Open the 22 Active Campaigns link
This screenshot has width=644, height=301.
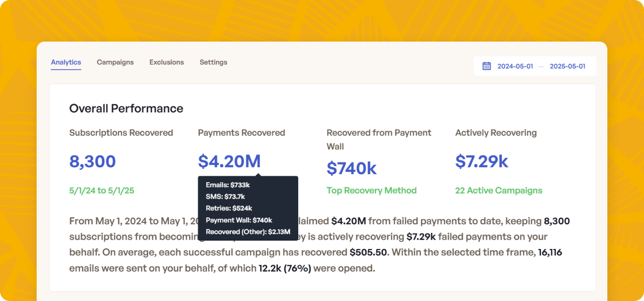click(498, 191)
